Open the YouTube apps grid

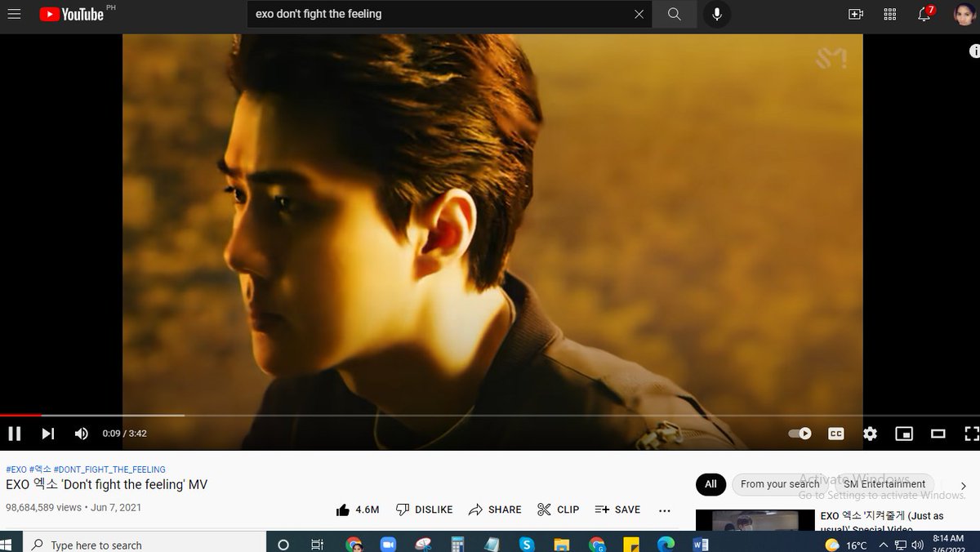[x=890, y=14]
